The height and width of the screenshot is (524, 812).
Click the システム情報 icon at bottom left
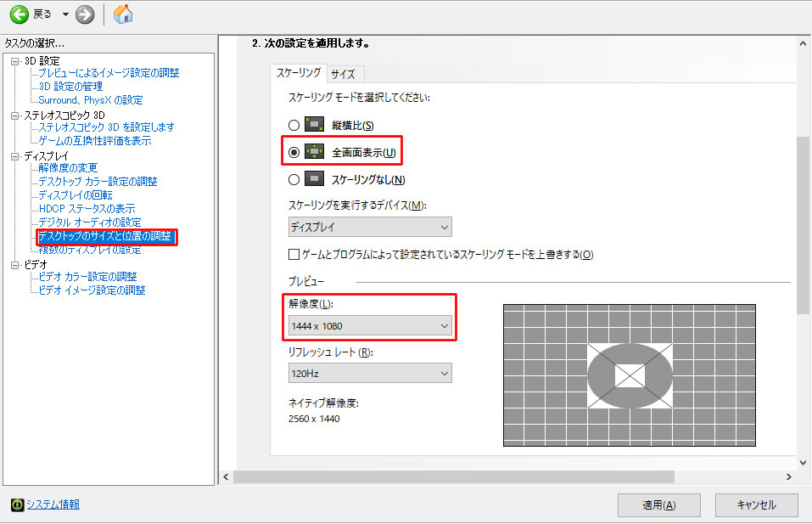tap(17, 504)
